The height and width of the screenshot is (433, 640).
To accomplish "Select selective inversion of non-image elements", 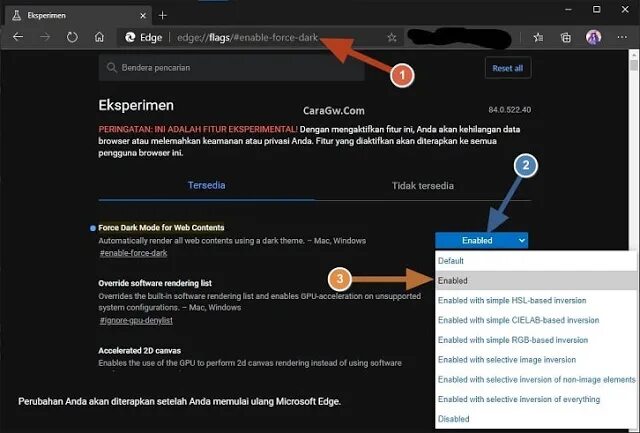I will click(536, 380).
